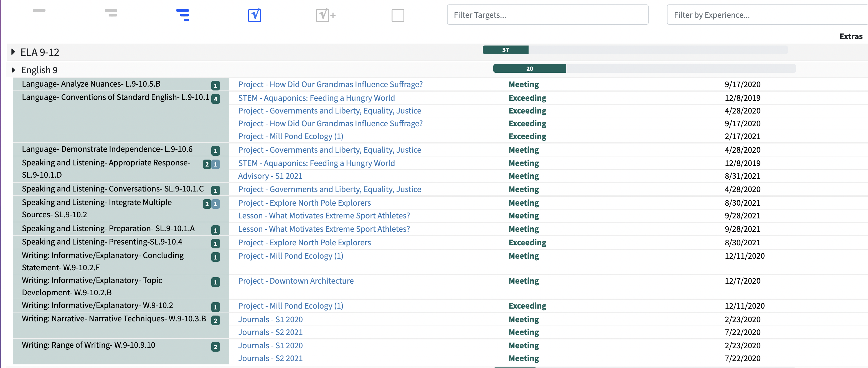
Task: Click the count badge for Language- Analyze Nuances
Action: (x=216, y=86)
